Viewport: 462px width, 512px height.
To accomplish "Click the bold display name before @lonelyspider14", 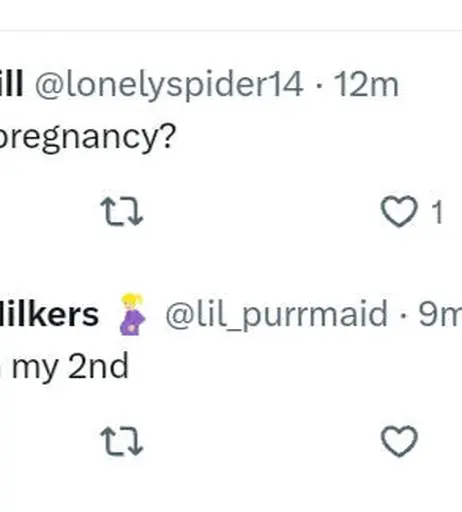I will coord(11,84).
